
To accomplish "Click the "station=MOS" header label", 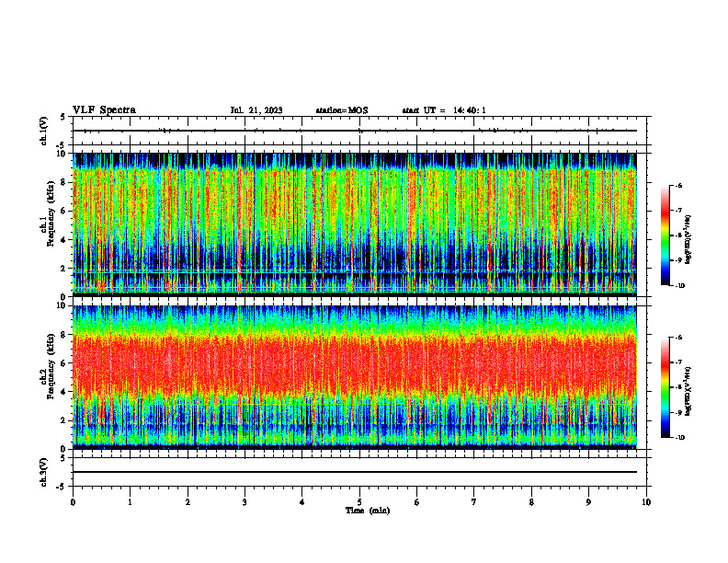I will (x=342, y=110).
